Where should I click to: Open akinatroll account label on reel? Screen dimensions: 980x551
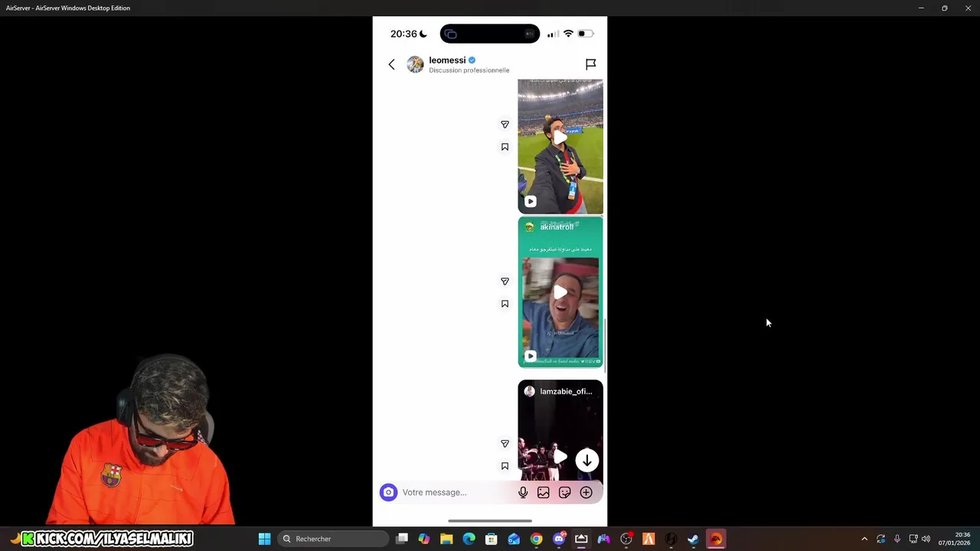(557, 227)
